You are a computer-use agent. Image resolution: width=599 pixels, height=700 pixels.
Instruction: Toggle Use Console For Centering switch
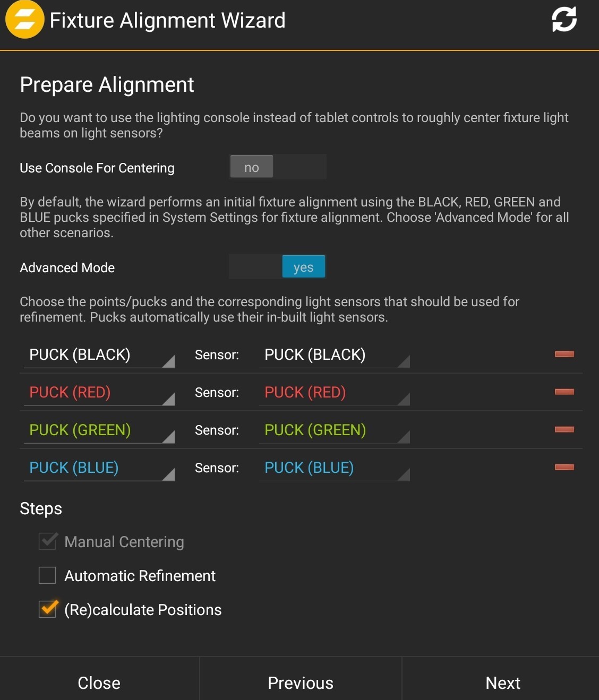coord(278,167)
